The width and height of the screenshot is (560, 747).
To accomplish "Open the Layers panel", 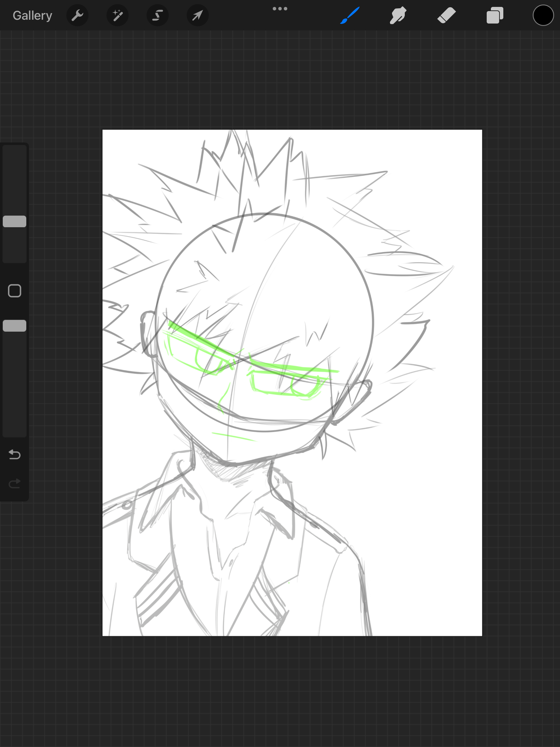I will click(x=495, y=16).
